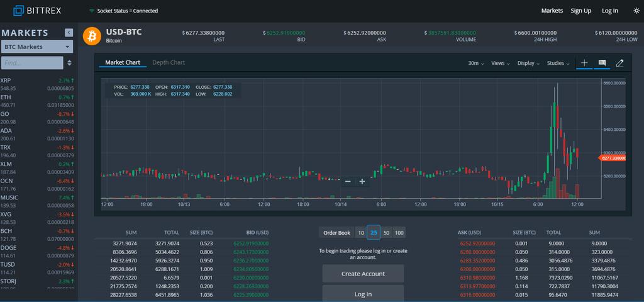This screenshot has width=644, height=302.
Task: Click the BID (USD) column header
Action: tap(257, 233)
